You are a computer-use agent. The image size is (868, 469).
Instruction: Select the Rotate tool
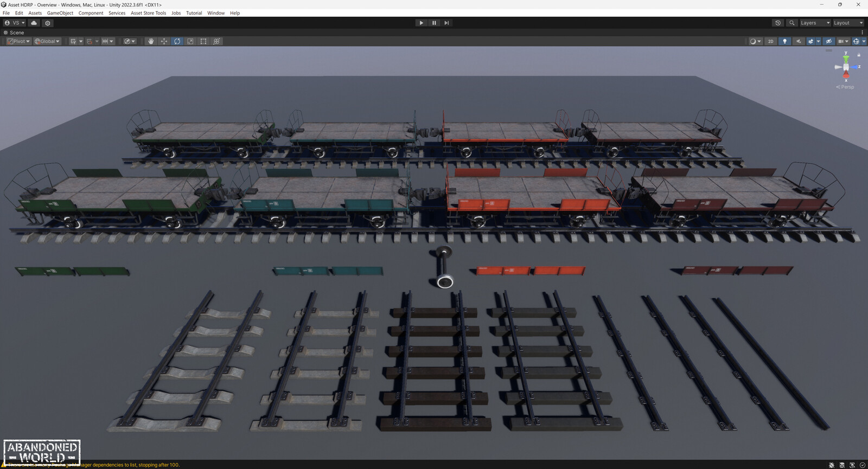coord(177,41)
